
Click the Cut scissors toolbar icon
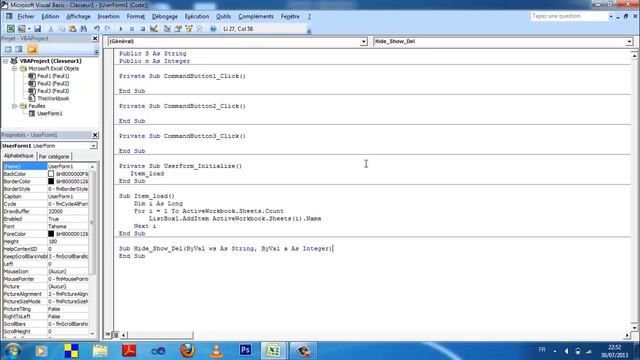pyautogui.click(x=51, y=29)
